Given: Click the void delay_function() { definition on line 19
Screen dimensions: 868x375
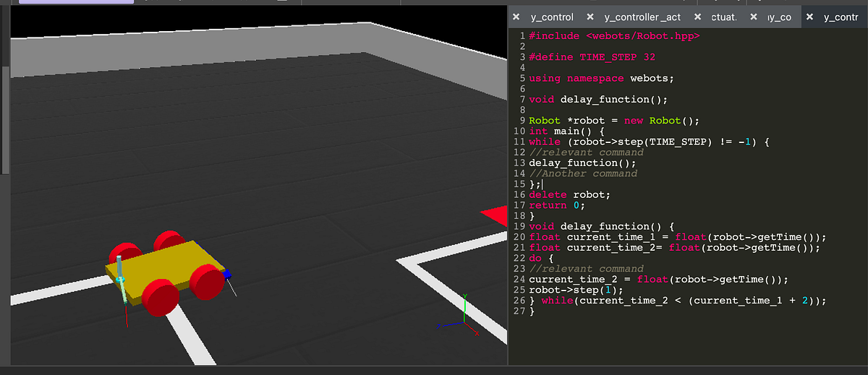Looking at the screenshot, I should [601, 226].
